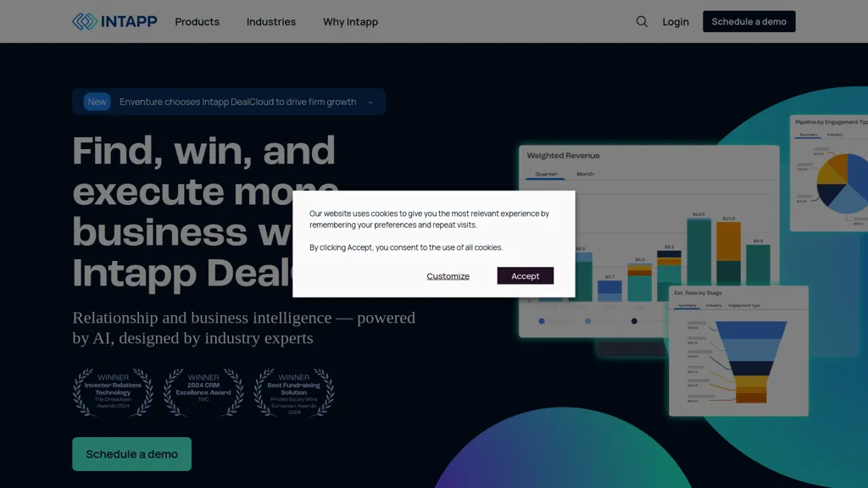Click the Login link
Viewport: 868px width, 488px height.
pos(676,21)
